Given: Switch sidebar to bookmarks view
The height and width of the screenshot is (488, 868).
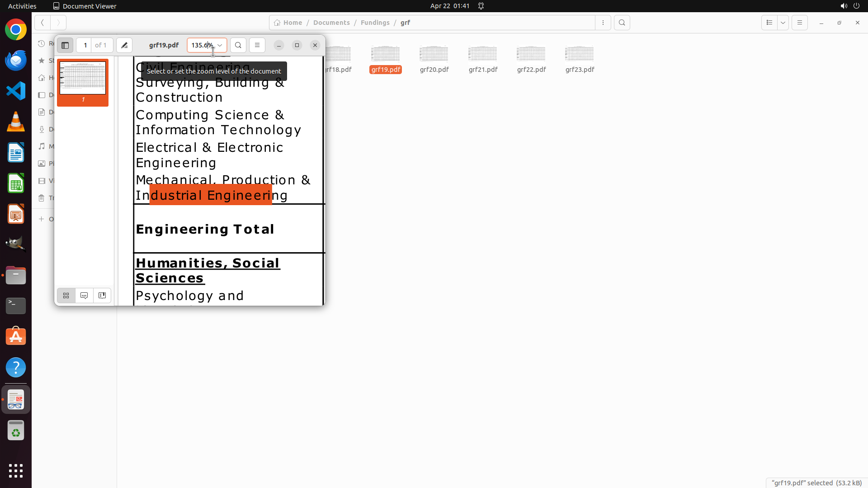Looking at the screenshot, I should coord(102,296).
